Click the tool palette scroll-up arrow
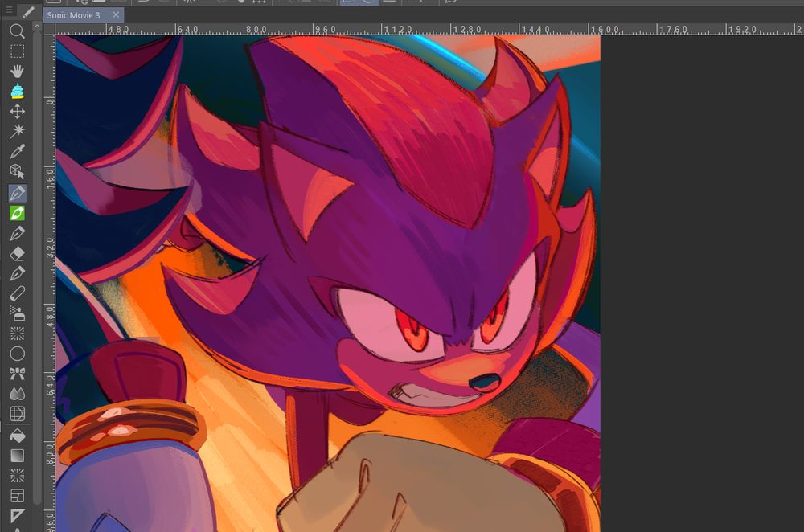The image size is (804, 532). pyautogui.click(x=36, y=26)
